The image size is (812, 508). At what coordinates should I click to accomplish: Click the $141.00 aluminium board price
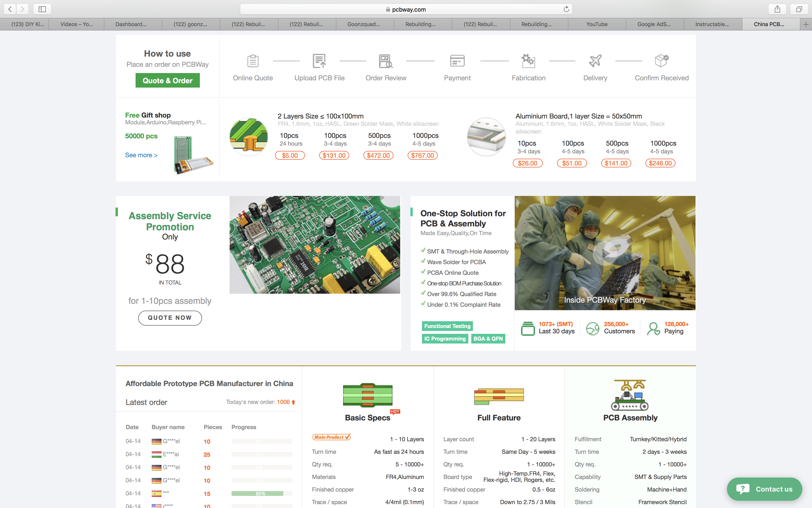pos(616,163)
